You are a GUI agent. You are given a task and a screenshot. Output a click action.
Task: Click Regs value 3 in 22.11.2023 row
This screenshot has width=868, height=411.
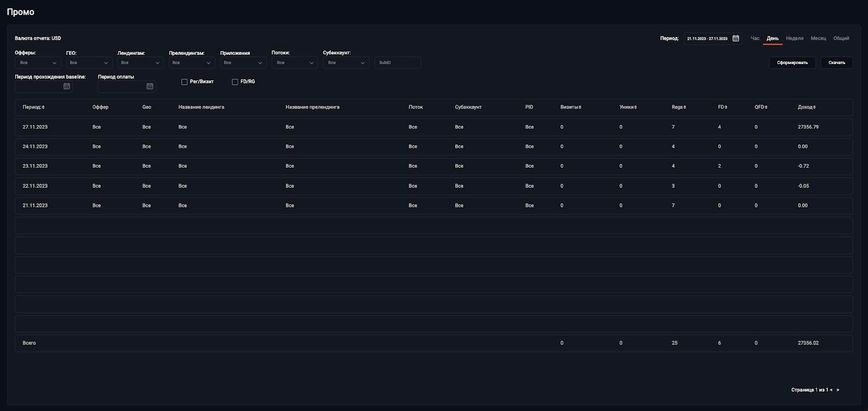tap(673, 186)
